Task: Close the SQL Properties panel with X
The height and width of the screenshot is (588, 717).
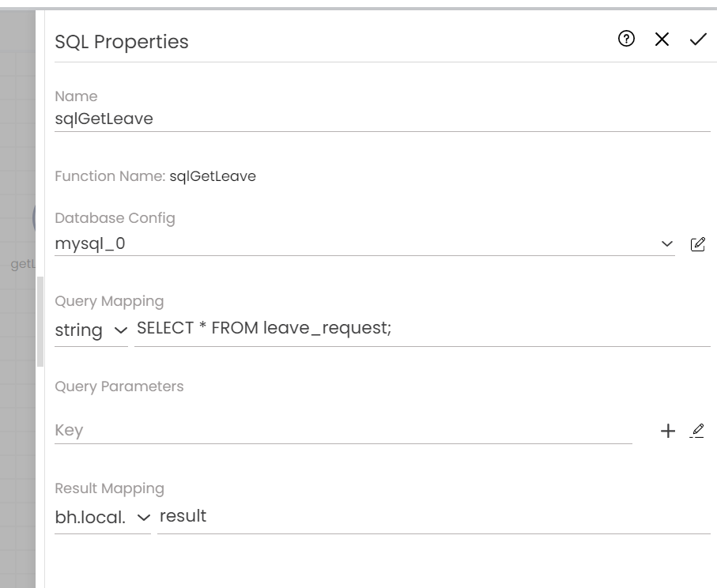Action: coord(662,40)
